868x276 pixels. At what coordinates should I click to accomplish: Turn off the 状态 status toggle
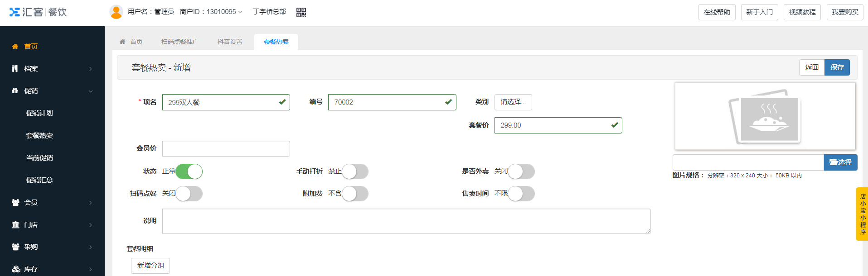tap(189, 171)
